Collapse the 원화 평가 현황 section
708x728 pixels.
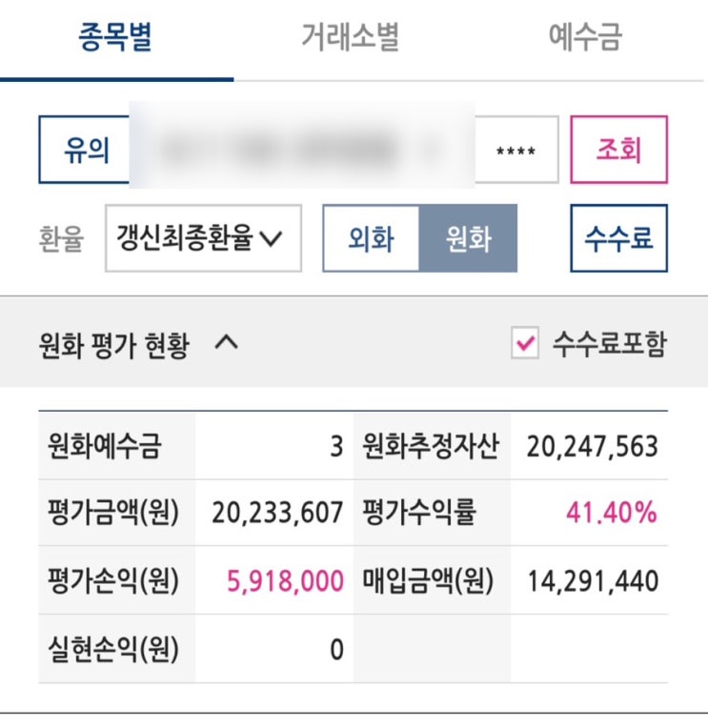(226, 344)
